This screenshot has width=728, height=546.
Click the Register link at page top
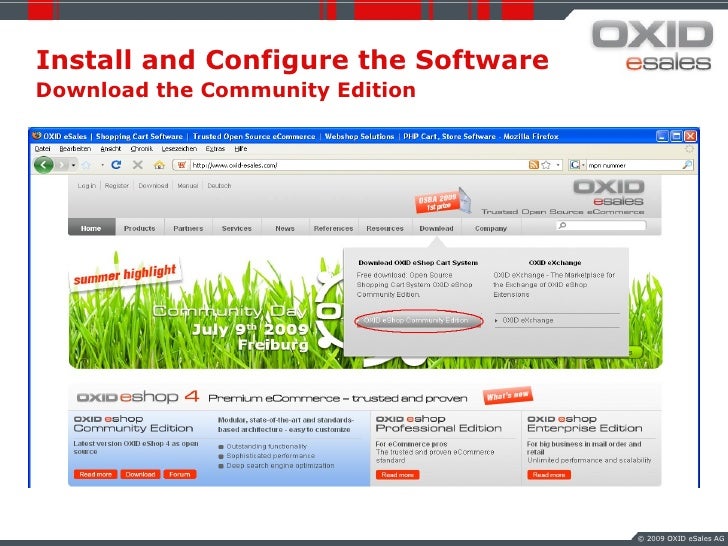[117, 186]
